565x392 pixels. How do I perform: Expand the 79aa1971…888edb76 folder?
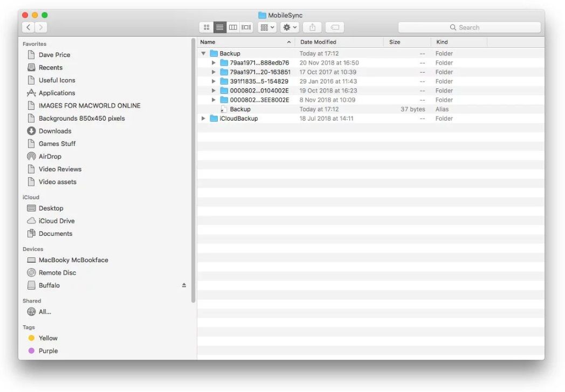pos(213,62)
